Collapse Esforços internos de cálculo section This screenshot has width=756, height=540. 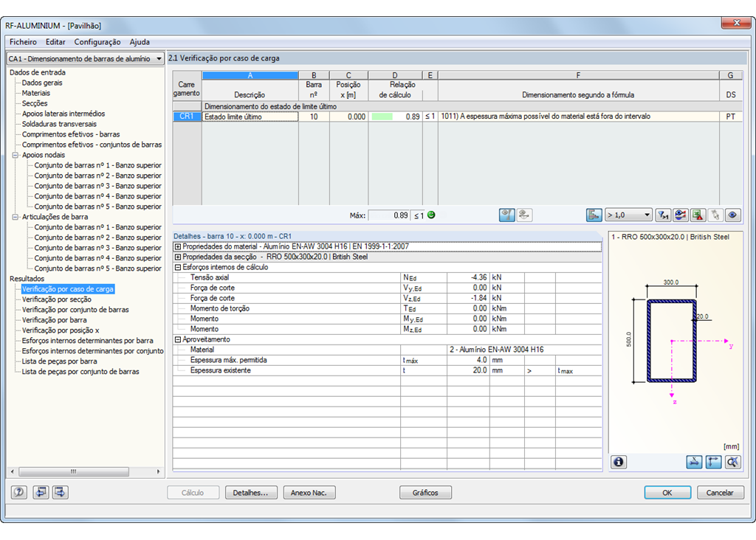177,267
